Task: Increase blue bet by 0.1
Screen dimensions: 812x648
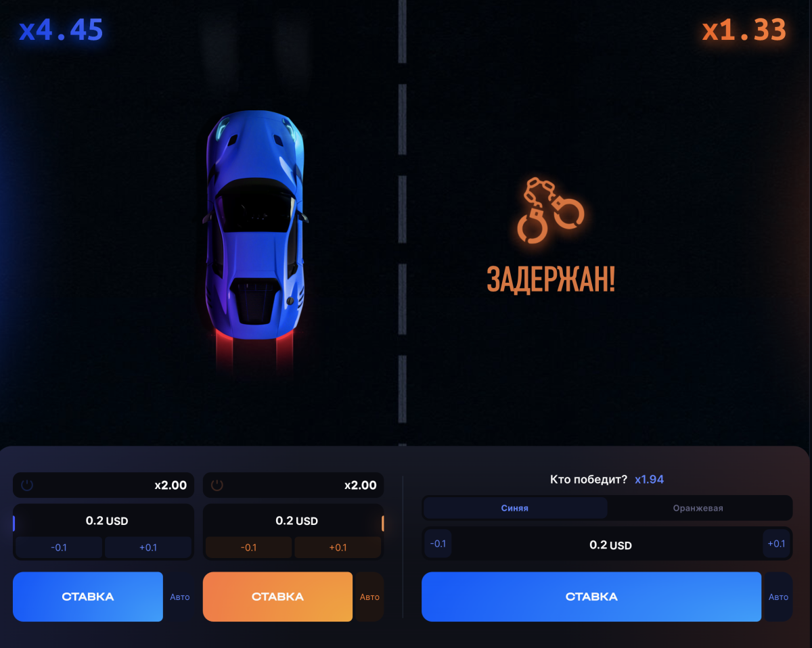Action: pyautogui.click(x=148, y=547)
